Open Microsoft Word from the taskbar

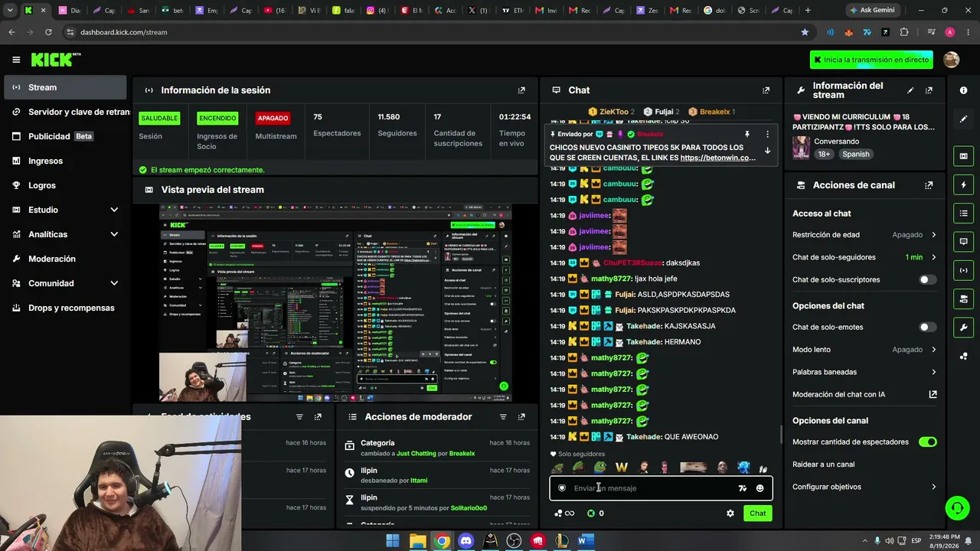(x=586, y=541)
